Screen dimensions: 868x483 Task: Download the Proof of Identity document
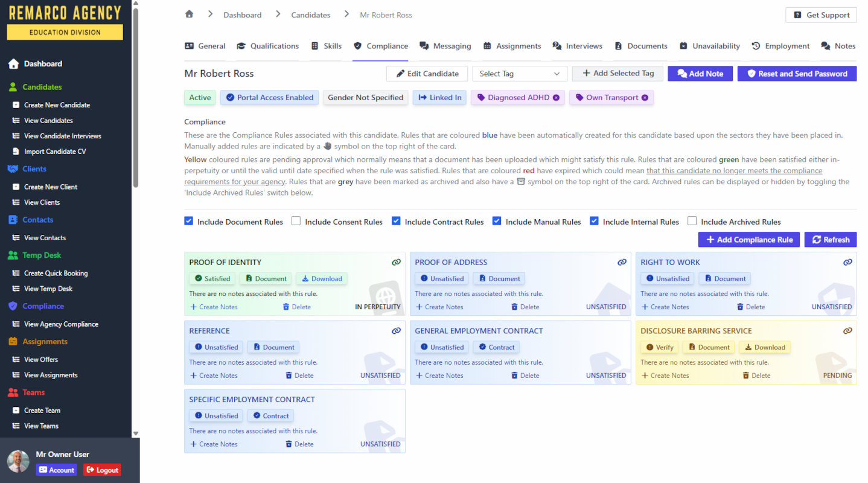tap(322, 279)
